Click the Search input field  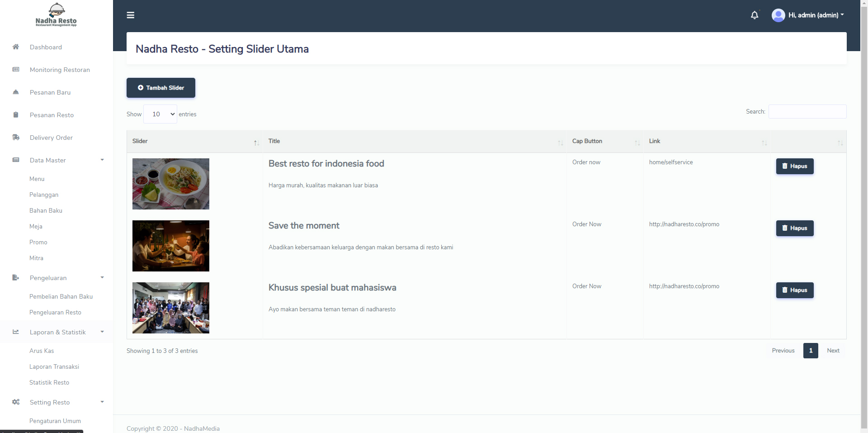[807, 111]
